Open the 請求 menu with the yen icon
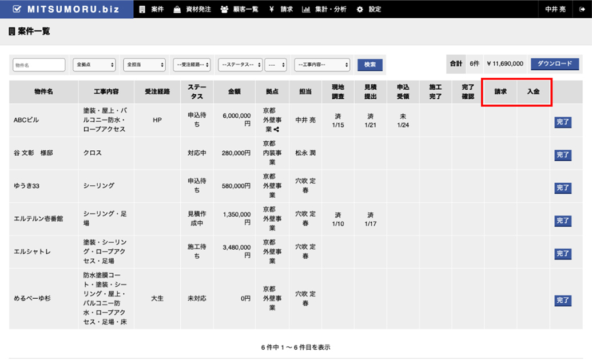 281,9
